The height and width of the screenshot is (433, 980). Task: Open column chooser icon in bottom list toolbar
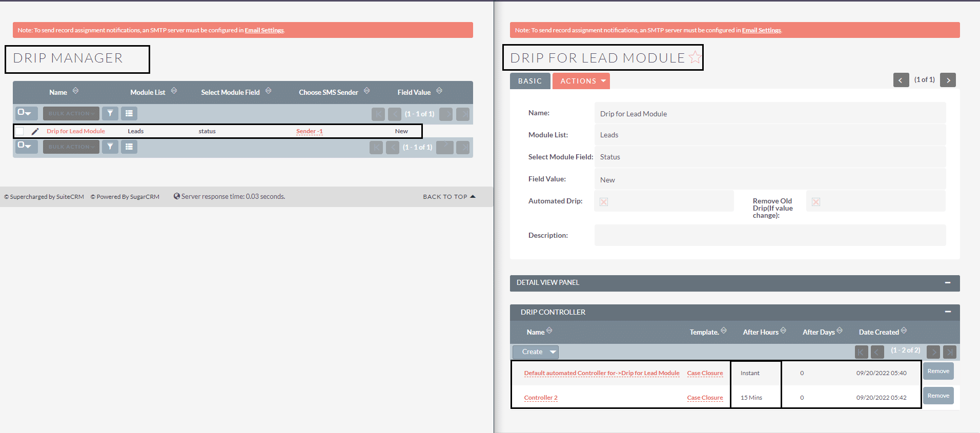(x=129, y=147)
